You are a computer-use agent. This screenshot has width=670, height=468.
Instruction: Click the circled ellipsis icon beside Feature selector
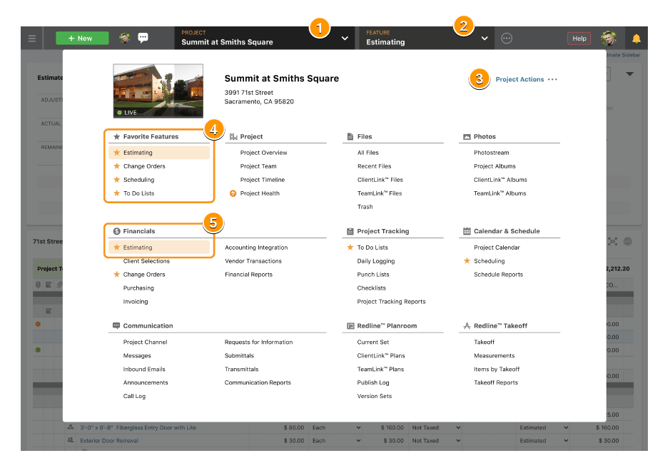(507, 39)
